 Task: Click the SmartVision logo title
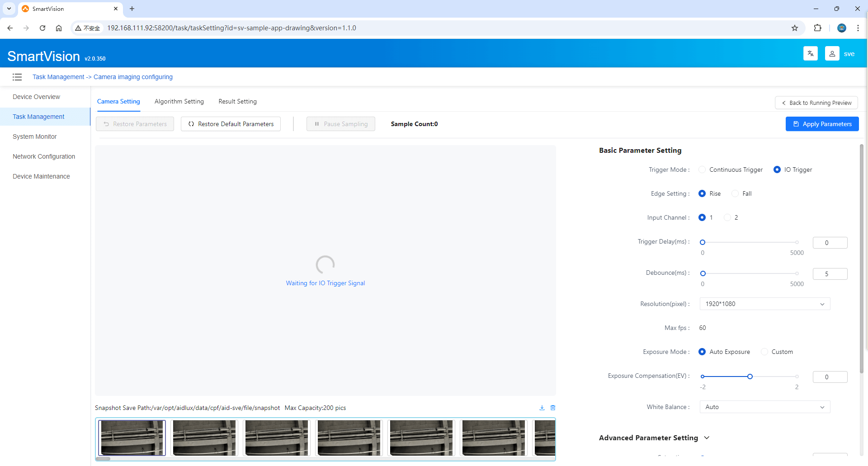point(43,56)
